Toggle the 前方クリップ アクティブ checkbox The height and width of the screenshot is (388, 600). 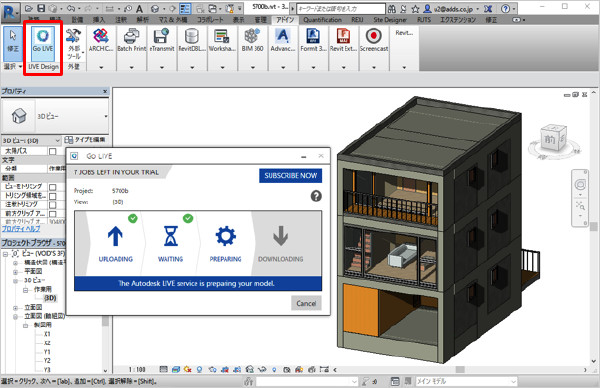[53, 214]
